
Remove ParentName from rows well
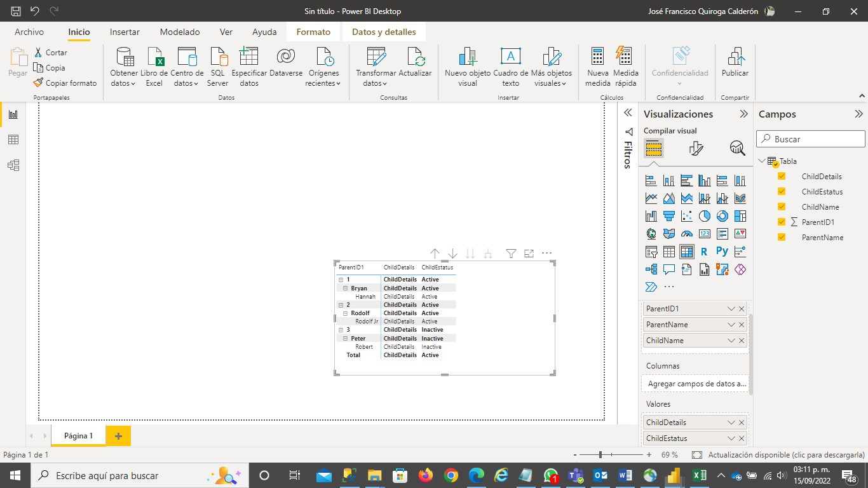742,325
